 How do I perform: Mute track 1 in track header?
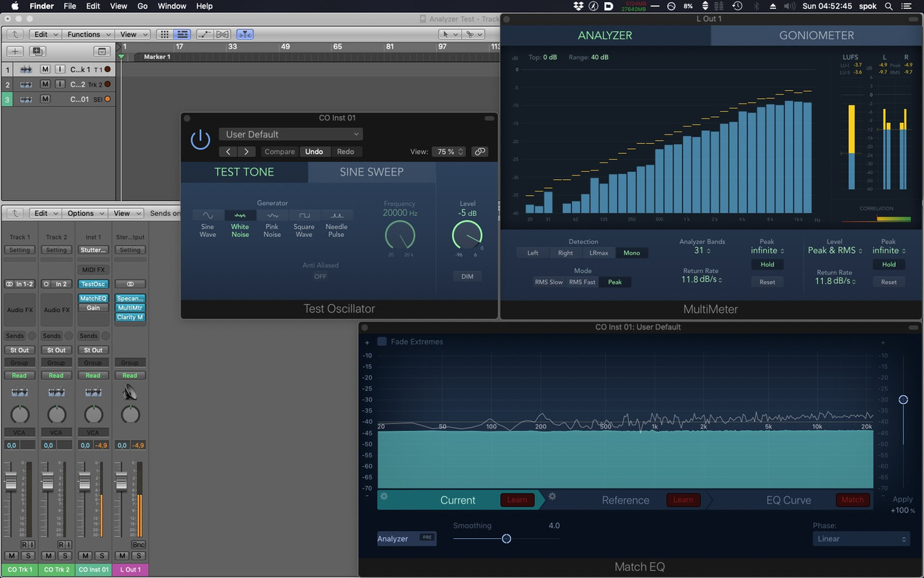pyautogui.click(x=45, y=69)
